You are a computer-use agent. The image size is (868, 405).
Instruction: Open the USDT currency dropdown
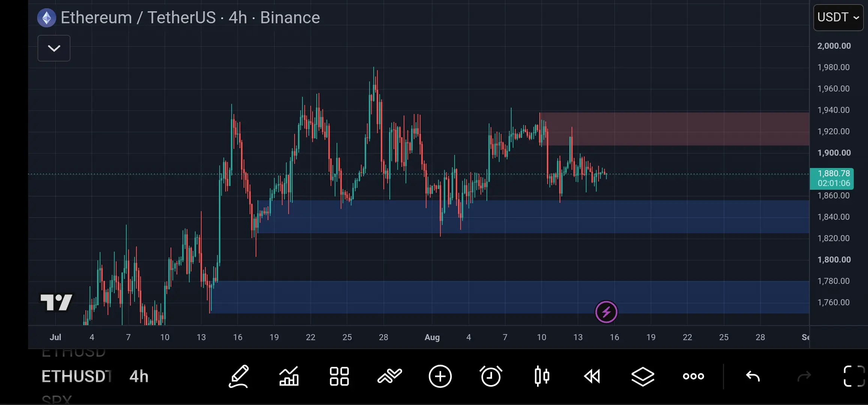pos(838,18)
